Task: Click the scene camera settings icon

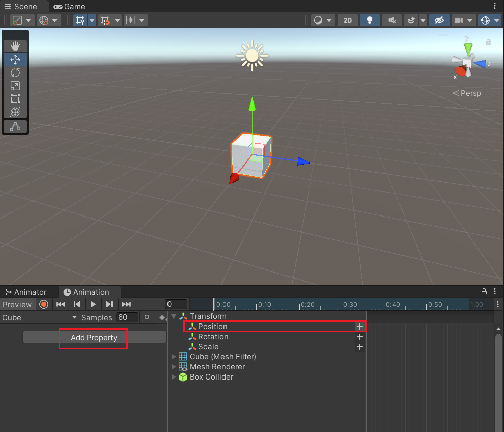Action: (459, 20)
